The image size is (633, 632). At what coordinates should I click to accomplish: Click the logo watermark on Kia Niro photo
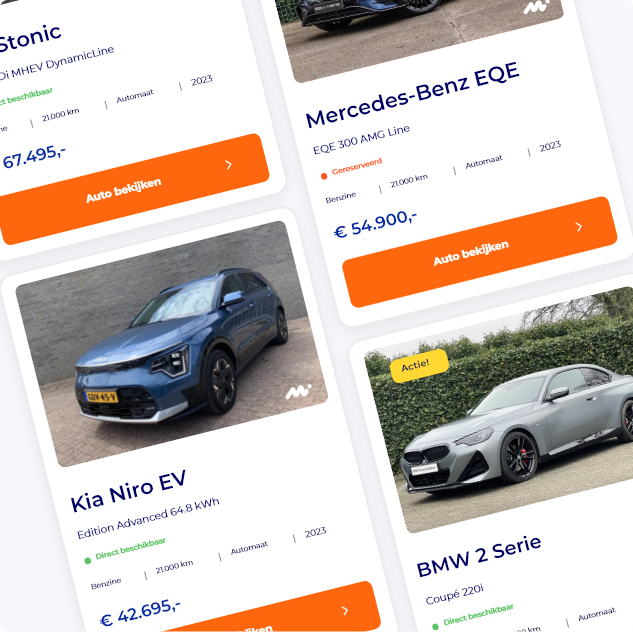[298, 391]
